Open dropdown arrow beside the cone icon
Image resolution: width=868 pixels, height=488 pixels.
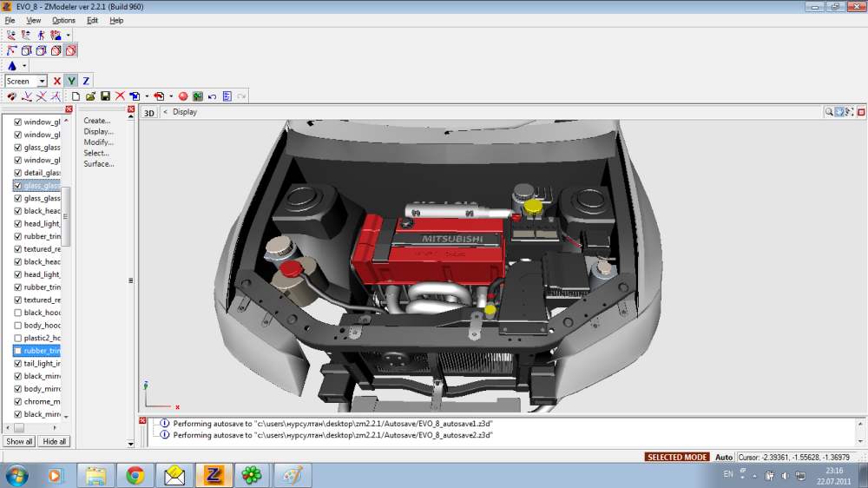(24, 66)
